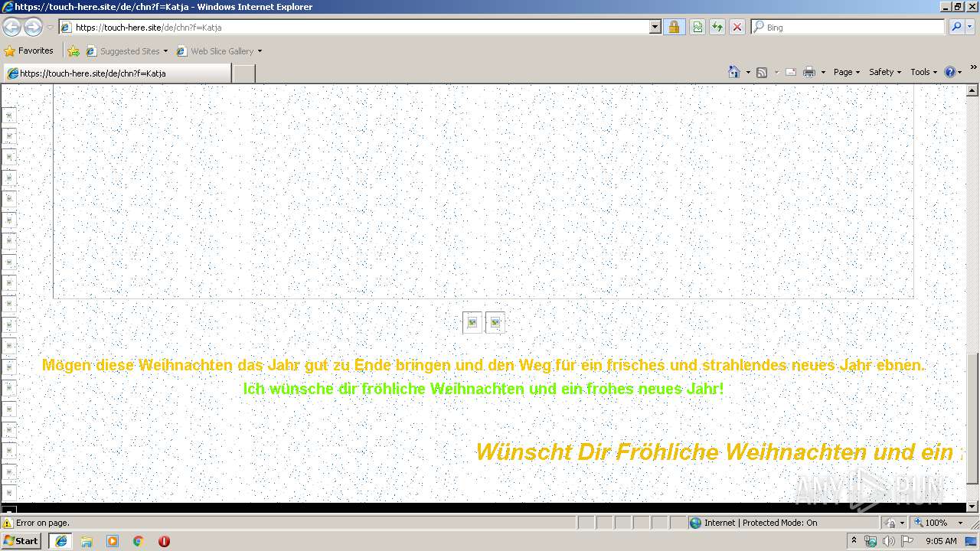Toggle the Compatibility View icon

click(697, 27)
